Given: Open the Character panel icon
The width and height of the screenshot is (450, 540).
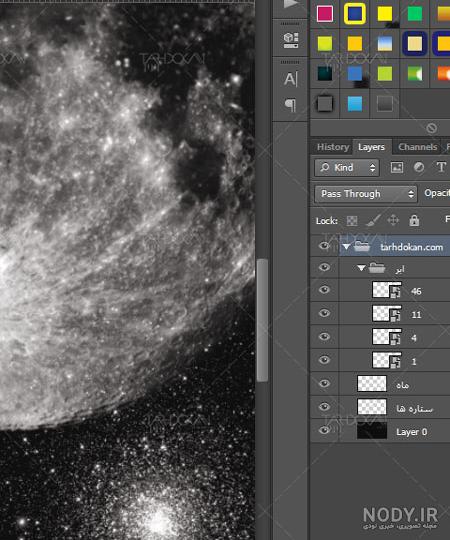Looking at the screenshot, I should click(290, 79).
